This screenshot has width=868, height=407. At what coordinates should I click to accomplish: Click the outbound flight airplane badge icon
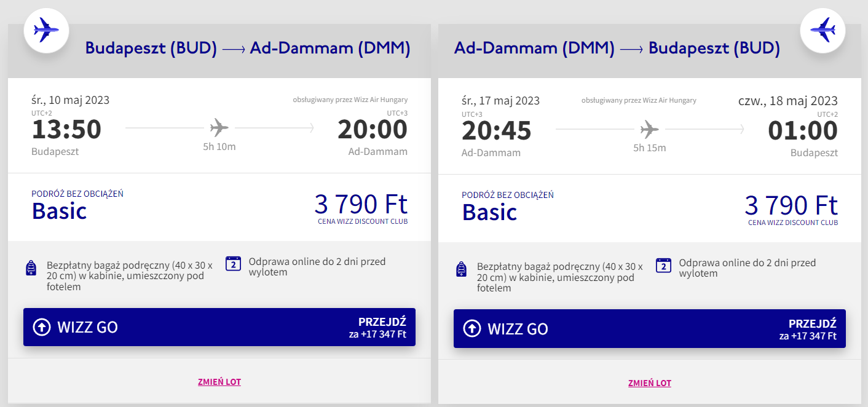pos(46,30)
